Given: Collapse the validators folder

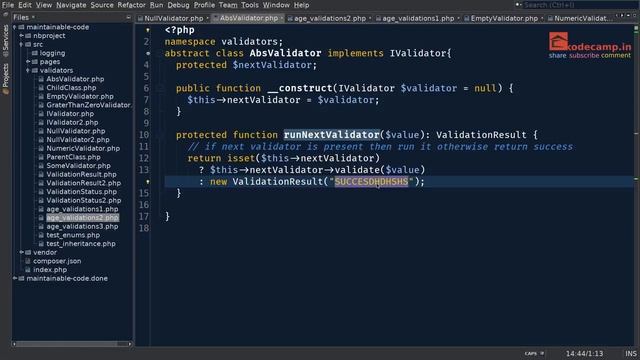Looking at the screenshot, I should click(x=28, y=70).
